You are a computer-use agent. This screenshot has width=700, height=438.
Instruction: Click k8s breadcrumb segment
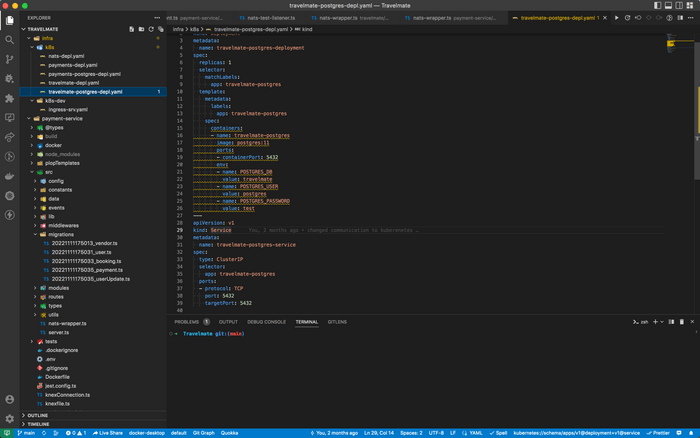(x=194, y=29)
